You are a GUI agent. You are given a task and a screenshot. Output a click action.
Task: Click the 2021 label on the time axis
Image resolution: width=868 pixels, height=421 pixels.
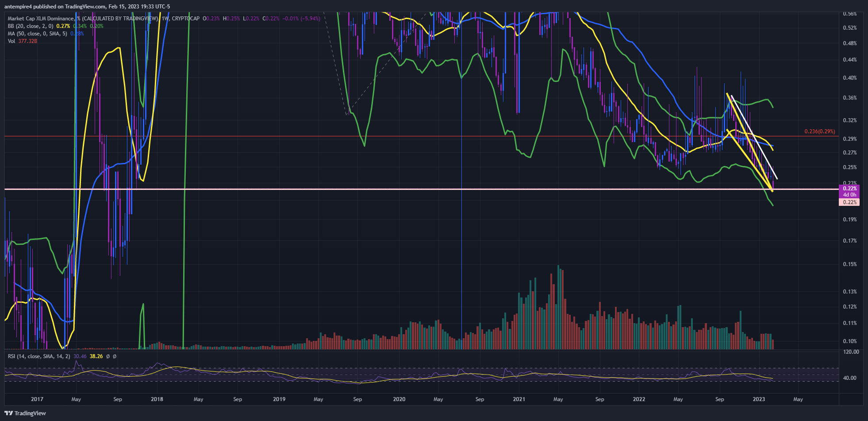point(519,399)
